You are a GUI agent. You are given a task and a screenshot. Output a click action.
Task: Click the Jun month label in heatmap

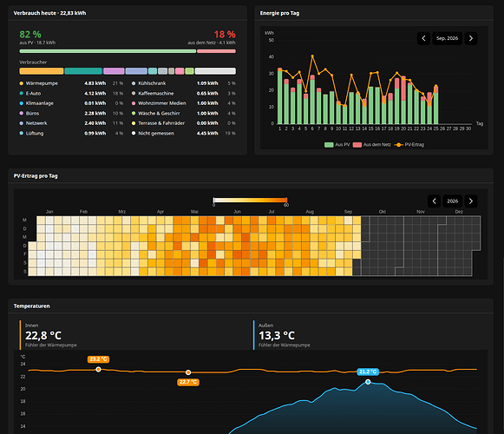coord(237,212)
